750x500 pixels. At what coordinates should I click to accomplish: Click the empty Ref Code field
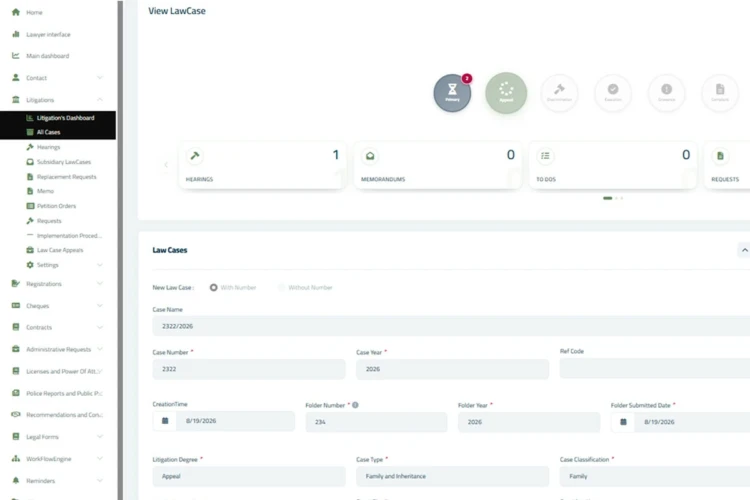[x=655, y=368]
